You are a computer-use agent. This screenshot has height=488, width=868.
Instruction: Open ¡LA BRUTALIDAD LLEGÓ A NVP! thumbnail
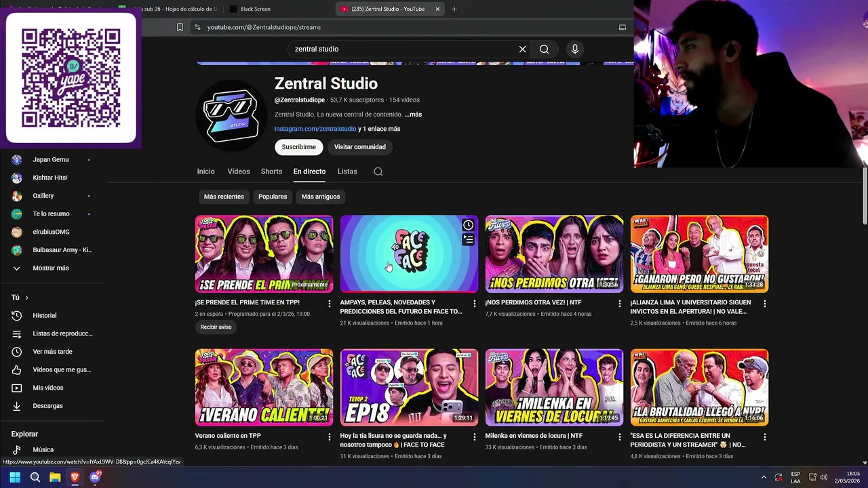pos(699,388)
